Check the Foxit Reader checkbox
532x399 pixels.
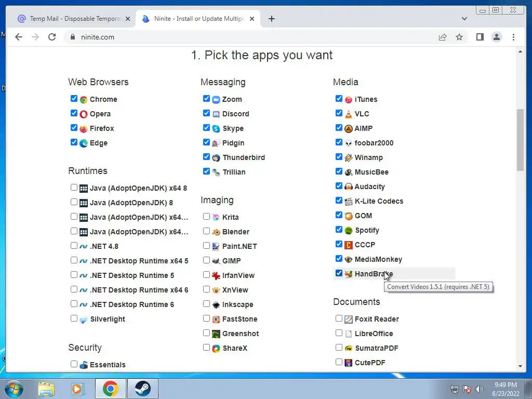tap(339, 318)
